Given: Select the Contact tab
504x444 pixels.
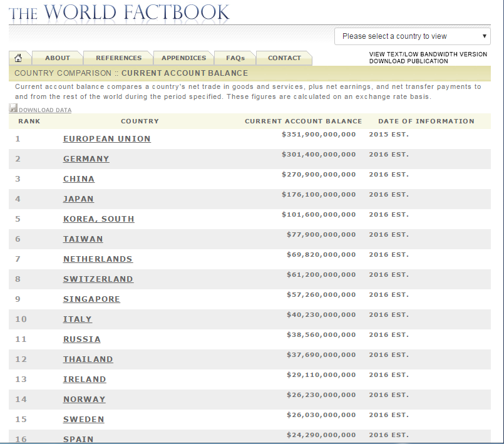Looking at the screenshot, I should pos(284,58).
